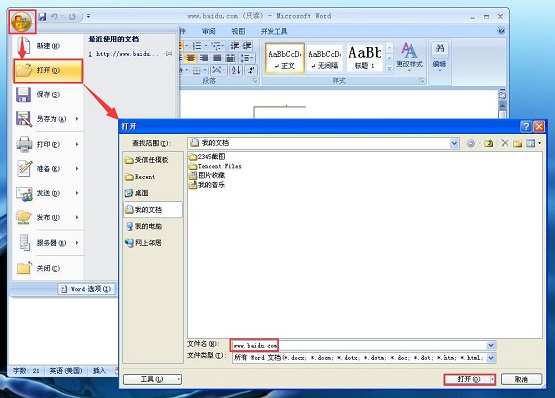Click the 取消 button

(521, 379)
